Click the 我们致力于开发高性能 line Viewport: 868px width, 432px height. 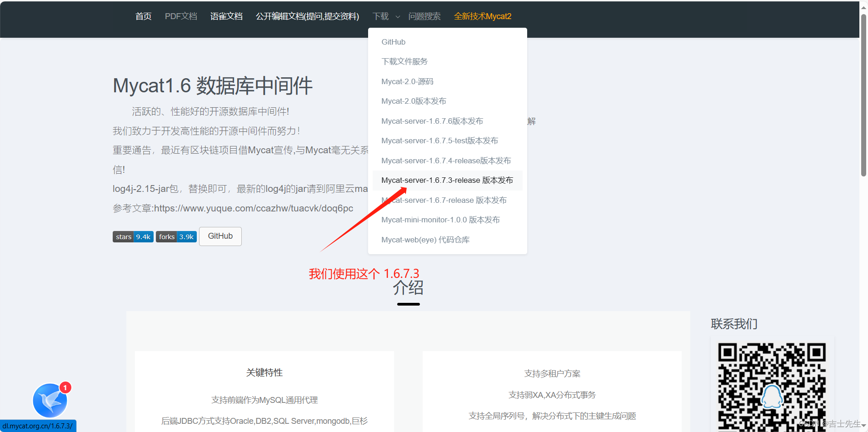tap(206, 131)
